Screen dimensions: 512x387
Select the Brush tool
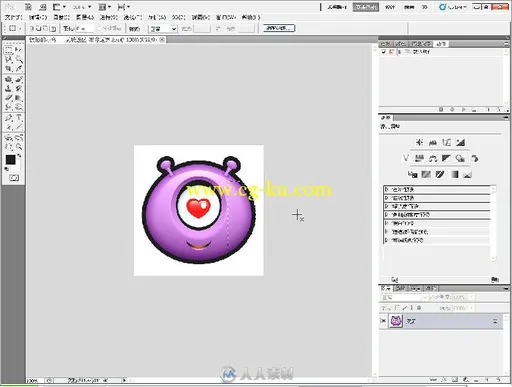19,79
